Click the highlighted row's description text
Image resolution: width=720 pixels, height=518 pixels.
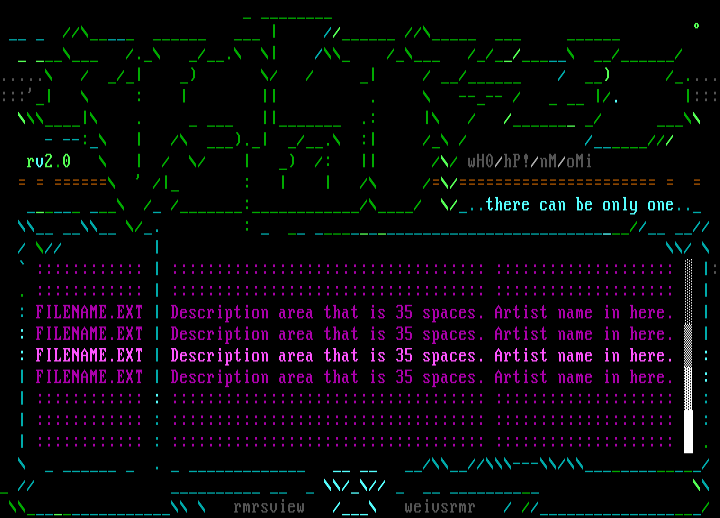click(x=327, y=355)
